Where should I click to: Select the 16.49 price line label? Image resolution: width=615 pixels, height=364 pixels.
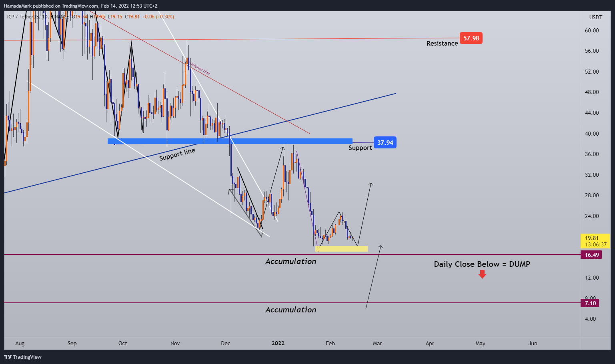(592, 255)
